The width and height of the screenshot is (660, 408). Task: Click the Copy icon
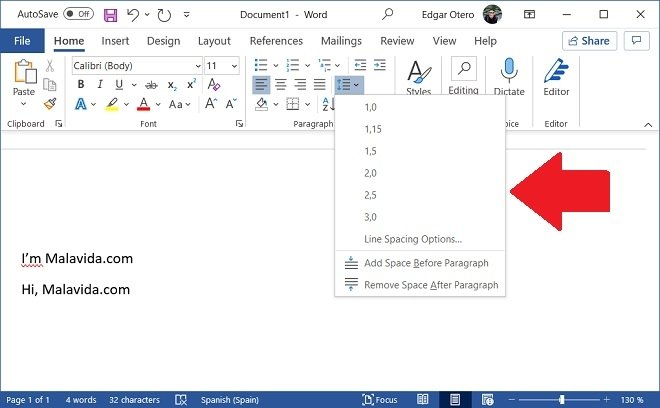click(x=50, y=85)
